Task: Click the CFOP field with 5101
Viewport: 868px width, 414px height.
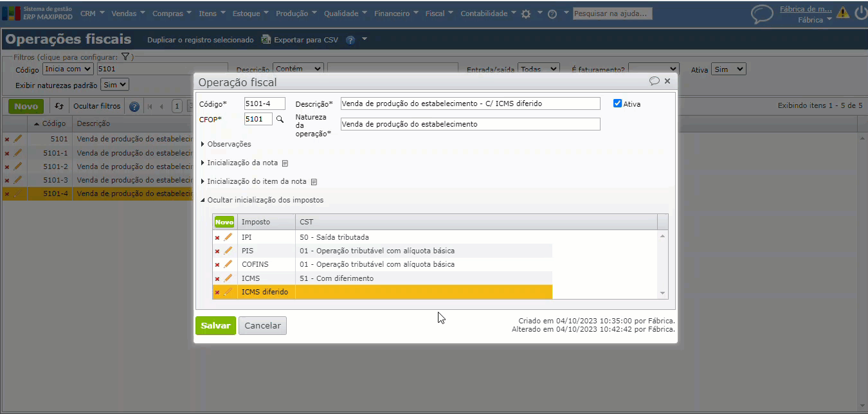Action: (258, 119)
